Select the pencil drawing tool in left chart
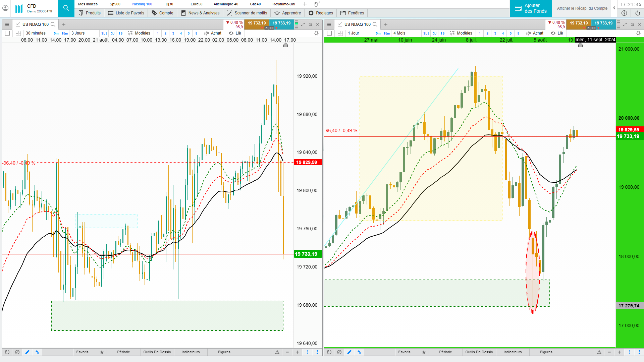The width and height of the screenshot is (644, 362). [x=27, y=352]
